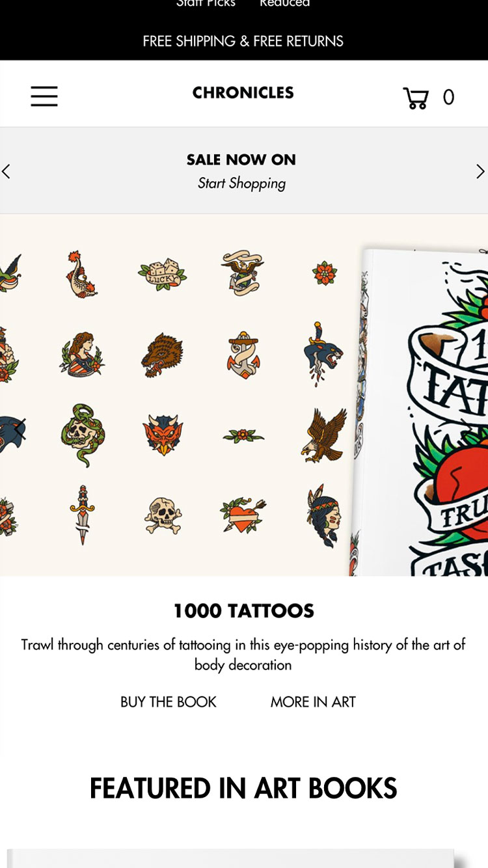Select the Staff Picks tab

tap(206, 3)
